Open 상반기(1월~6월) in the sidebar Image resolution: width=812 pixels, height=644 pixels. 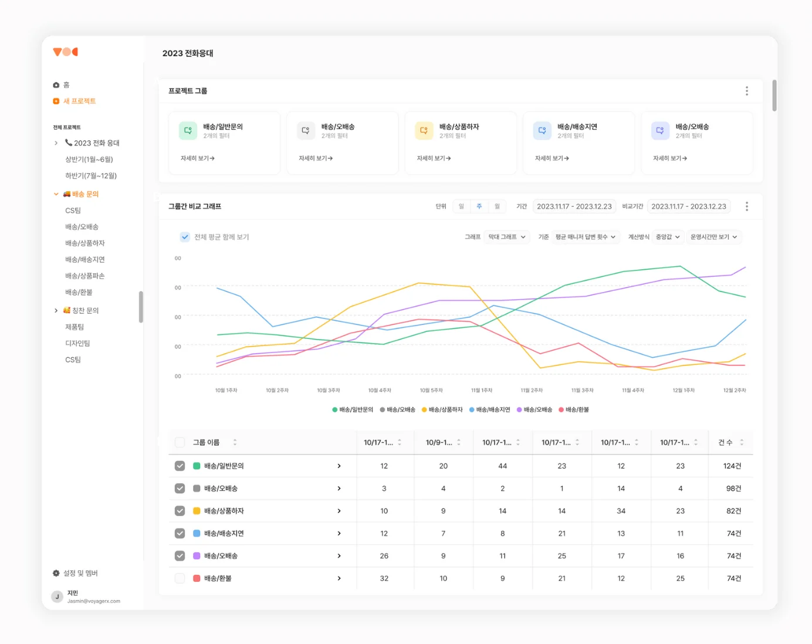[x=89, y=160]
